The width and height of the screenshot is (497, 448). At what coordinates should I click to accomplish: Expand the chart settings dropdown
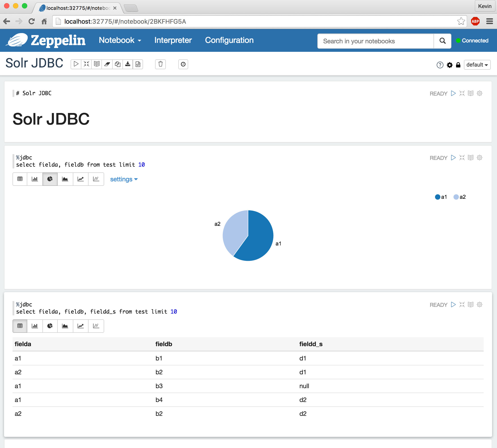[124, 179]
